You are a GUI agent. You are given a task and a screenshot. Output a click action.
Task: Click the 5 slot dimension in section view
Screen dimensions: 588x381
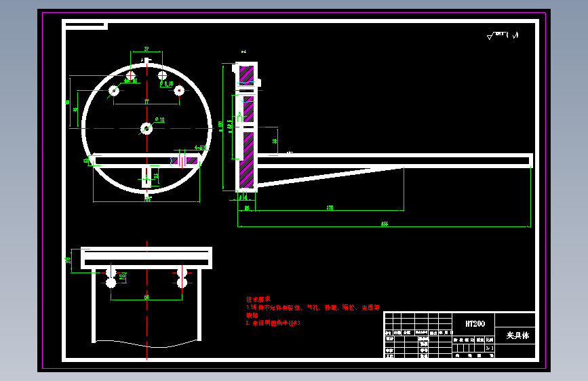pyautogui.click(x=240, y=114)
